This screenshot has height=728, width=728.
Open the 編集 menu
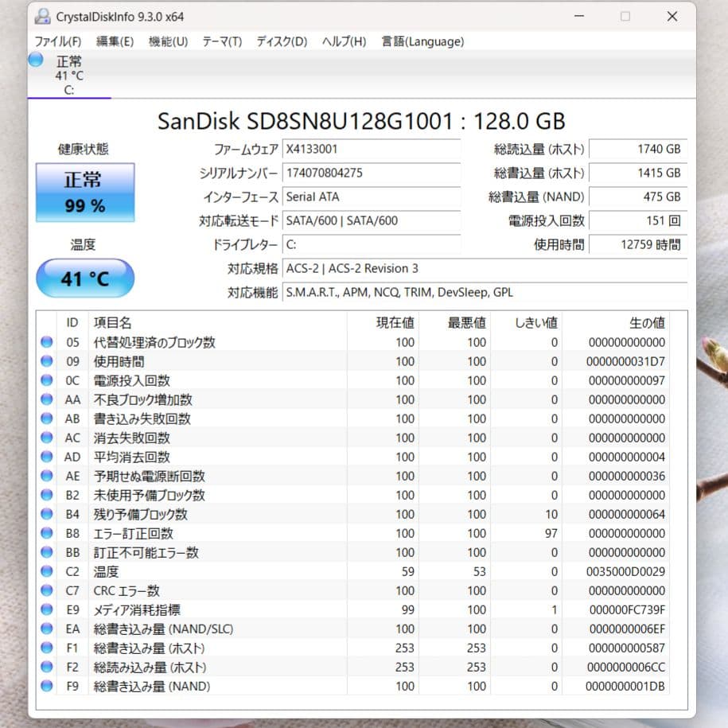pos(114,41)
